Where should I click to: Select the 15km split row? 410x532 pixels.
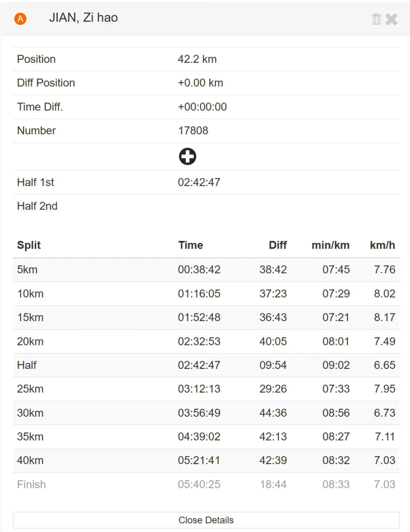[206, 318]
